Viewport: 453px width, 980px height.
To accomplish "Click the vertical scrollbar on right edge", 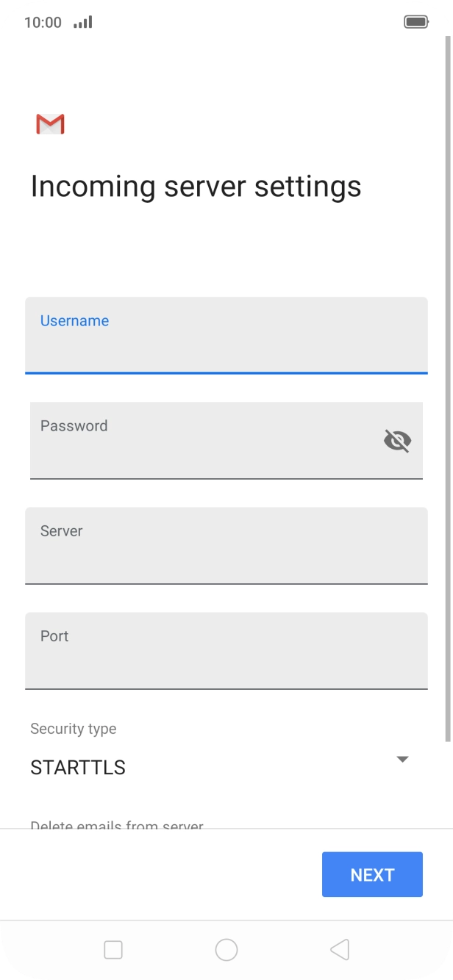I will point(449,389).
